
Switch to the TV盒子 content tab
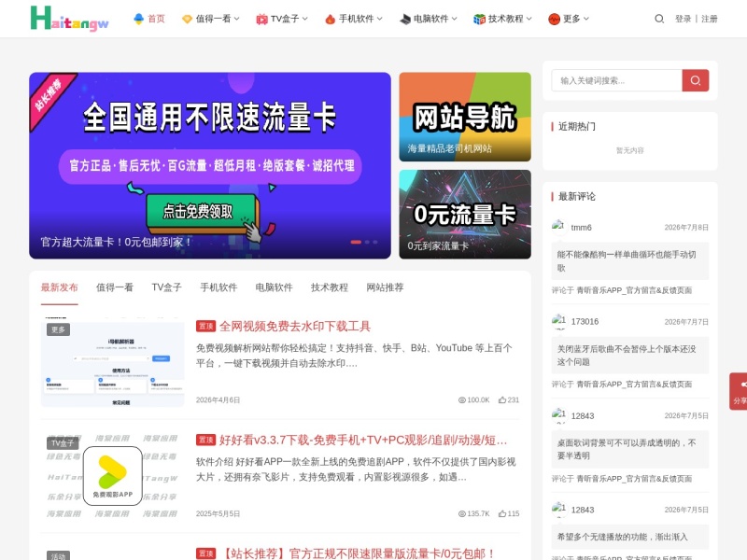pyautogui.click(x=167, y=287)
